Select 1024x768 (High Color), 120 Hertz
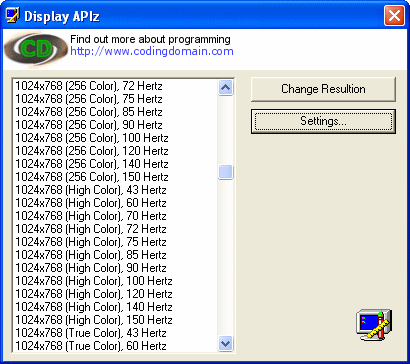410x364 pixels. click(x=115, y=294)
